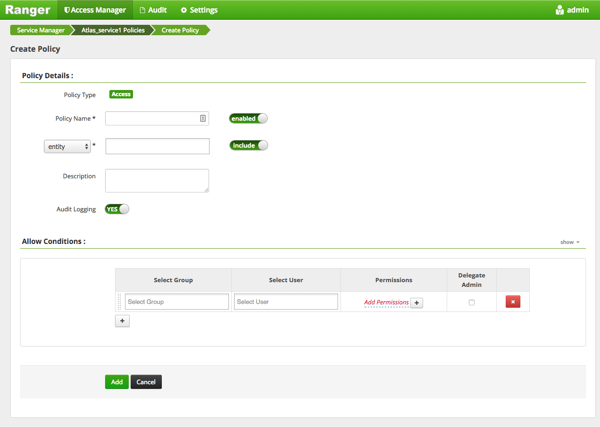Go to Service Manager breadcrumb
This screenshot has width=600, height=427.
(41, 30)
